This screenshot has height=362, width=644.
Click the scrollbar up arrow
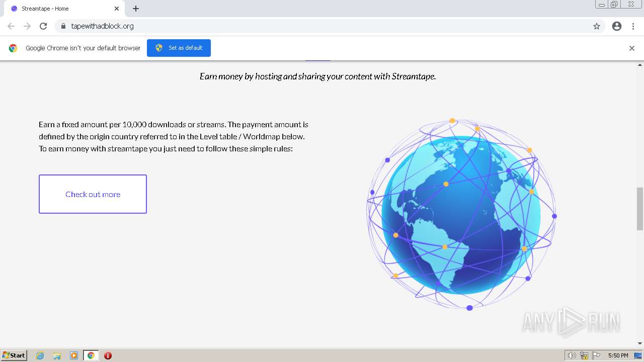(x=640, y=64)
